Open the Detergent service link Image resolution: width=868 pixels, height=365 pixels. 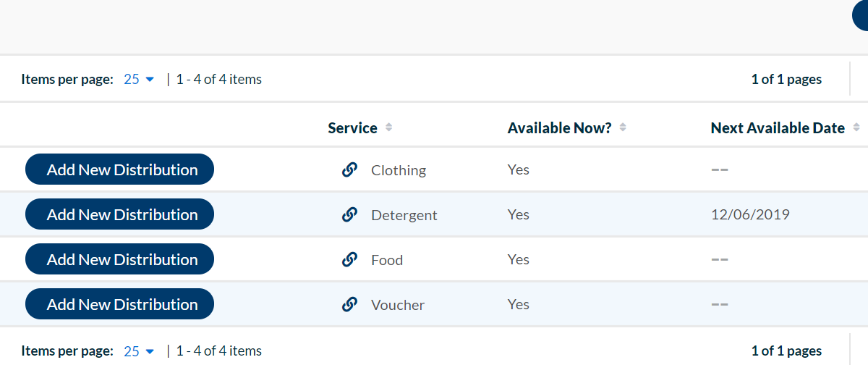pos(404,215)
